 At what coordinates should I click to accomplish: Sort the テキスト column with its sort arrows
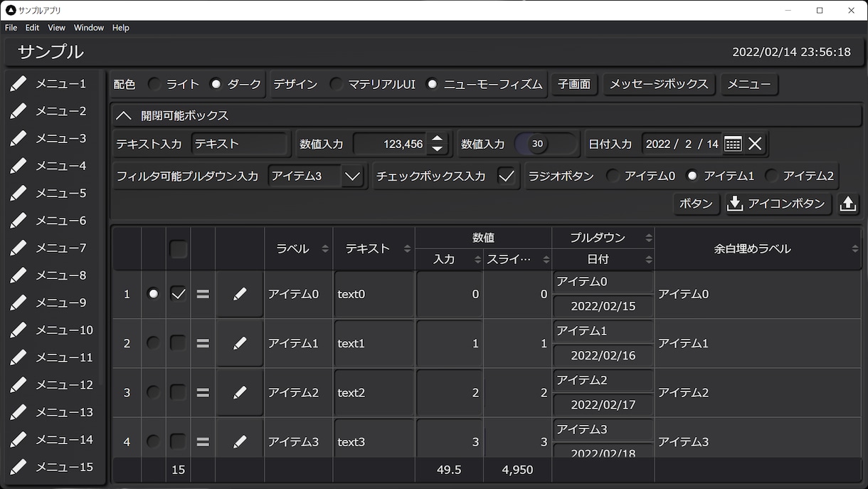407,249
